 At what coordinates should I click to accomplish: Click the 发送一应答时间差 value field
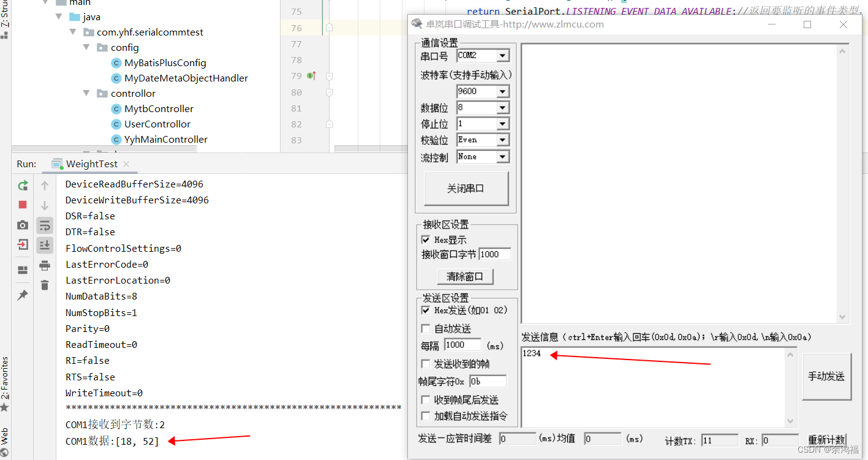coord(517,439)
